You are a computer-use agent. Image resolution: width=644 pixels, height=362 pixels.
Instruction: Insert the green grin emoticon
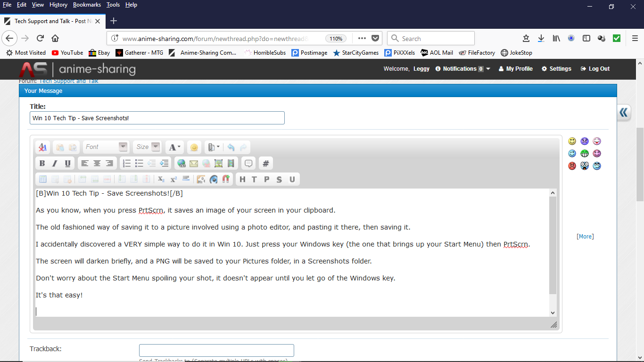(585, 154)
